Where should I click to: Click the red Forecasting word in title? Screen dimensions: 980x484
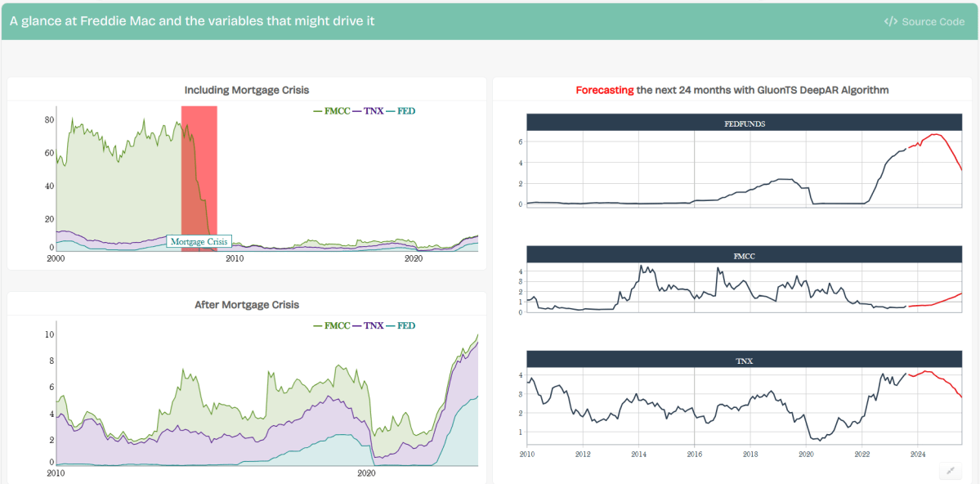tap(604, 90)
